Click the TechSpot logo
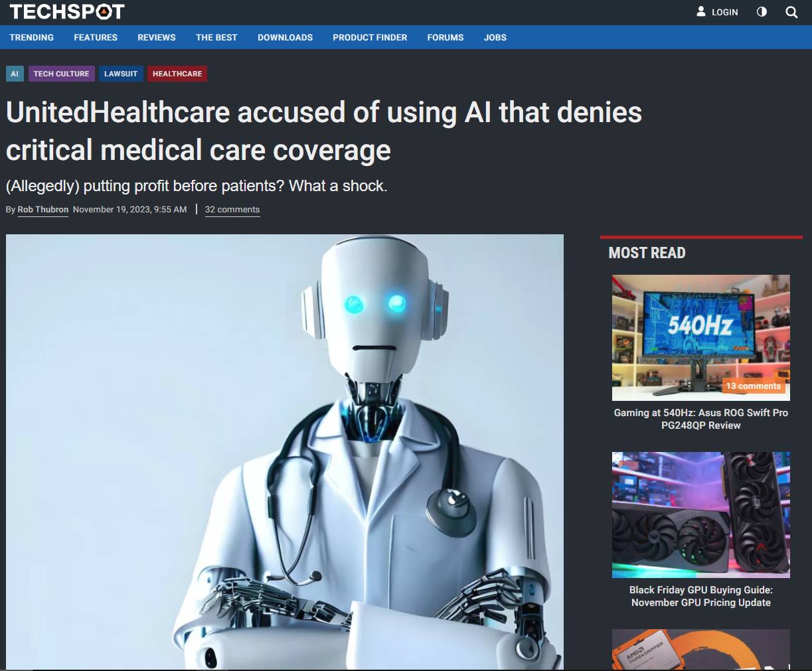This screenshot has width=812, height=671. (x=67, y=12)
